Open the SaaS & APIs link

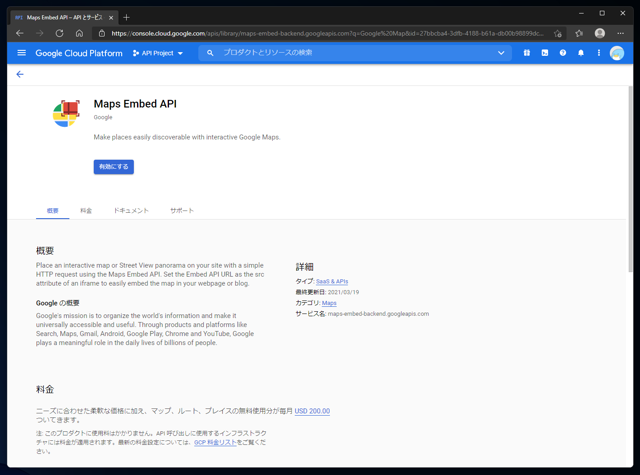pos(332,282)
